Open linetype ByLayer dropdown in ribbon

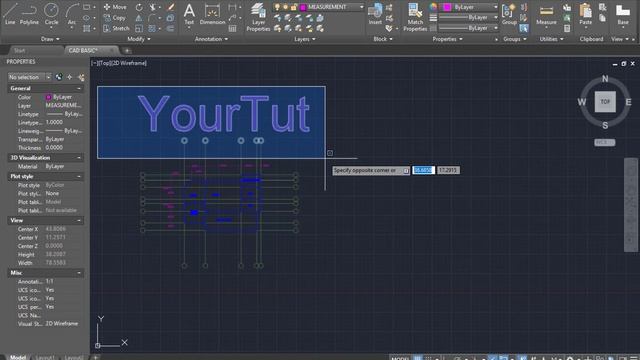[496, 28]
